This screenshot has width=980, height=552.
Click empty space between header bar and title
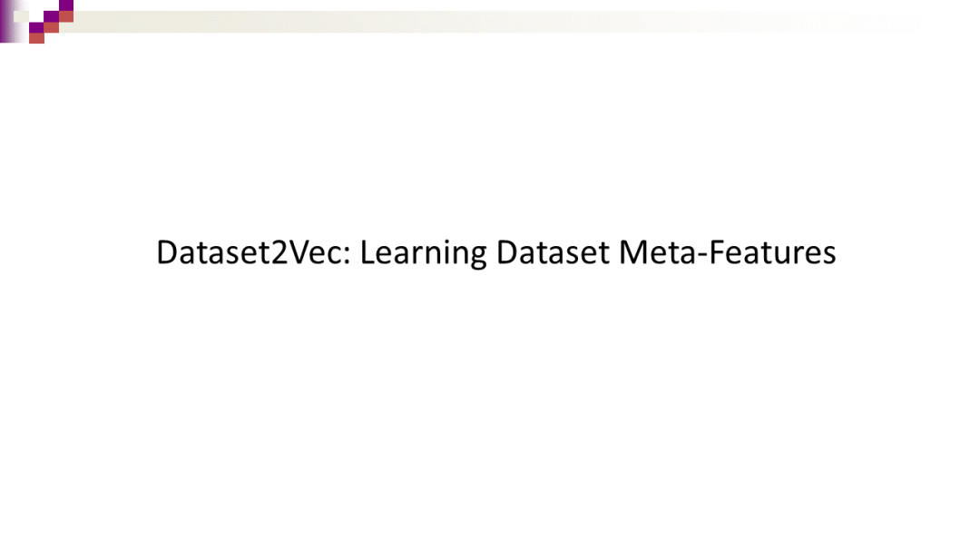(x=490, y=136)
